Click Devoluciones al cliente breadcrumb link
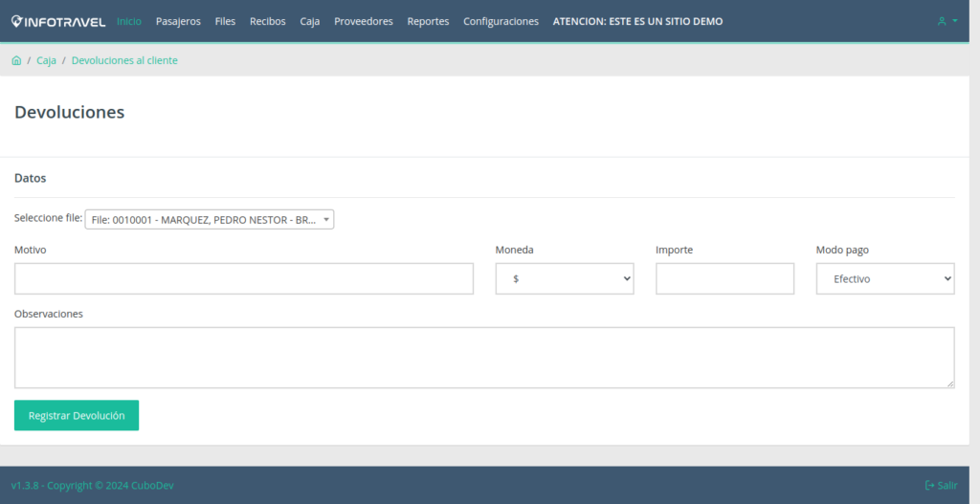The height and width of the screenshot is (504, 980). tap(124, 60)
